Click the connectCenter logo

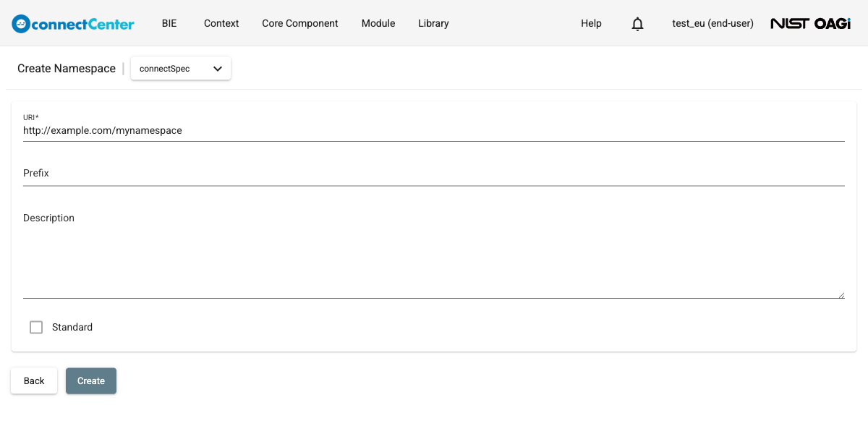pyautogui.click(x=73, y=23)
